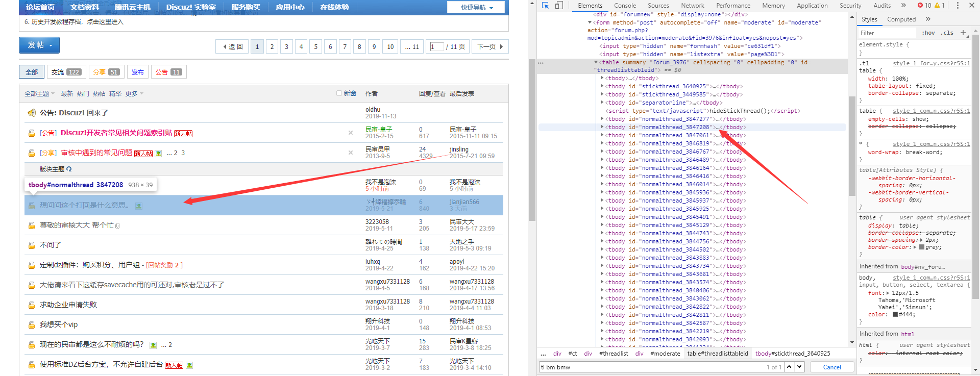Expand the font shorthand property in styles

tap(888, 293)
